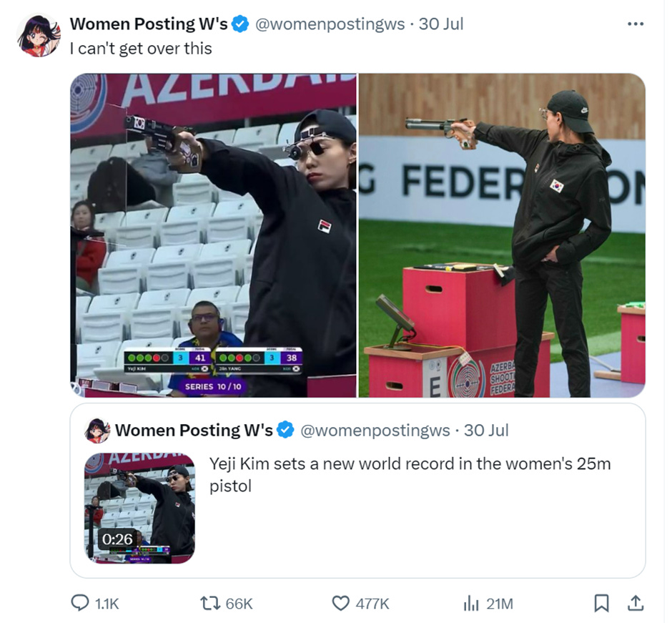The image size is (672, 623).
Task: Like the post with heart icon
Action: click(341, 603)
